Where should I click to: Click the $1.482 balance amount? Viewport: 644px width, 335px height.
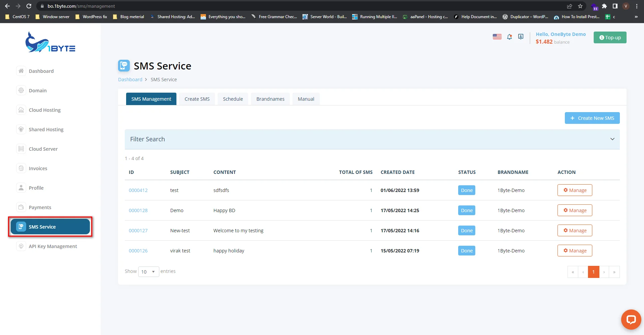[544, 42]
